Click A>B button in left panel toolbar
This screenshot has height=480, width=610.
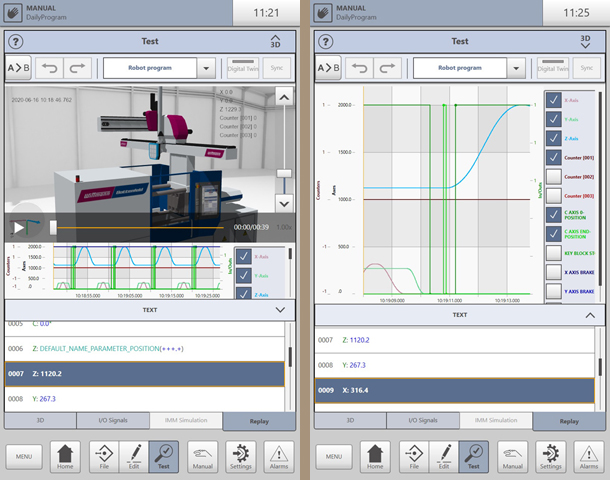coord(18,68)
